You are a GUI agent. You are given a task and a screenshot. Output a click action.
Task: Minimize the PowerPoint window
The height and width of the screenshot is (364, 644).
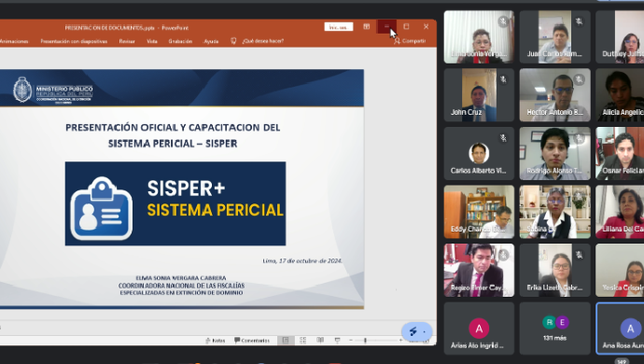[386, 27]
